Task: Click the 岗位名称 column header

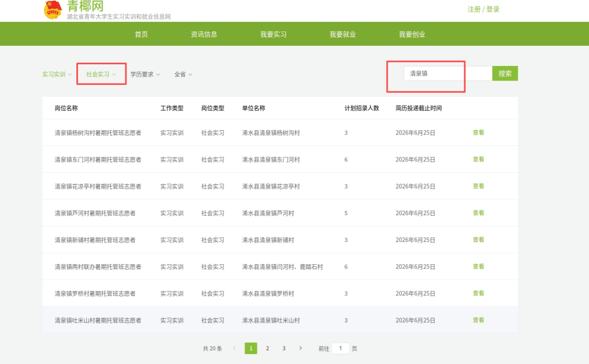Action: 66,108
